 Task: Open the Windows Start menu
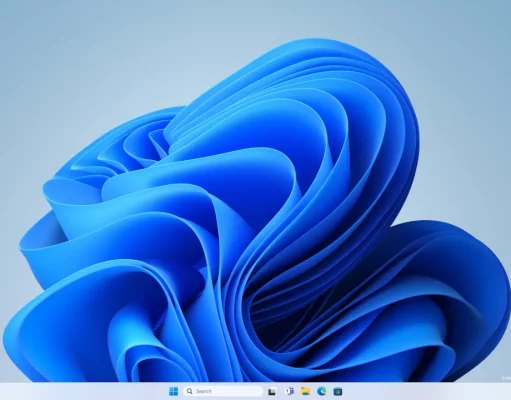click(173, 391)
